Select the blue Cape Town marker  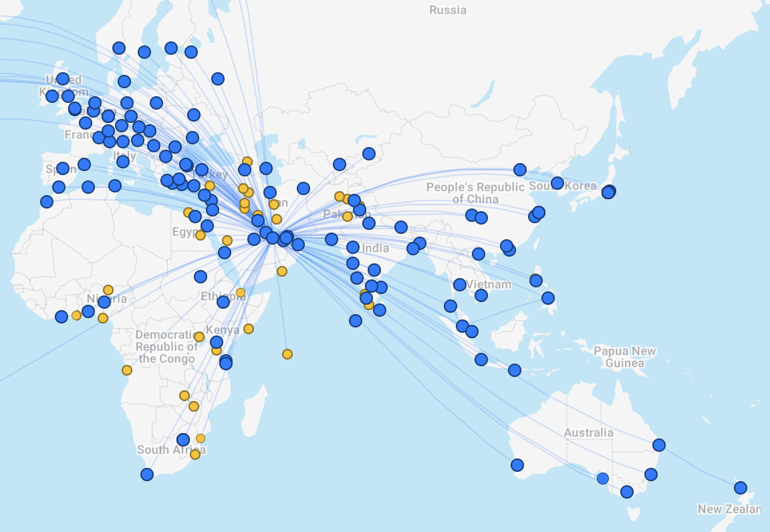pos(147,474)
